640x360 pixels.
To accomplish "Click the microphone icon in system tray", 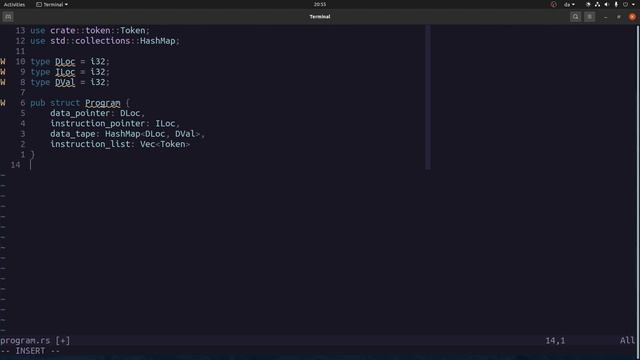I will click(616, 4).
